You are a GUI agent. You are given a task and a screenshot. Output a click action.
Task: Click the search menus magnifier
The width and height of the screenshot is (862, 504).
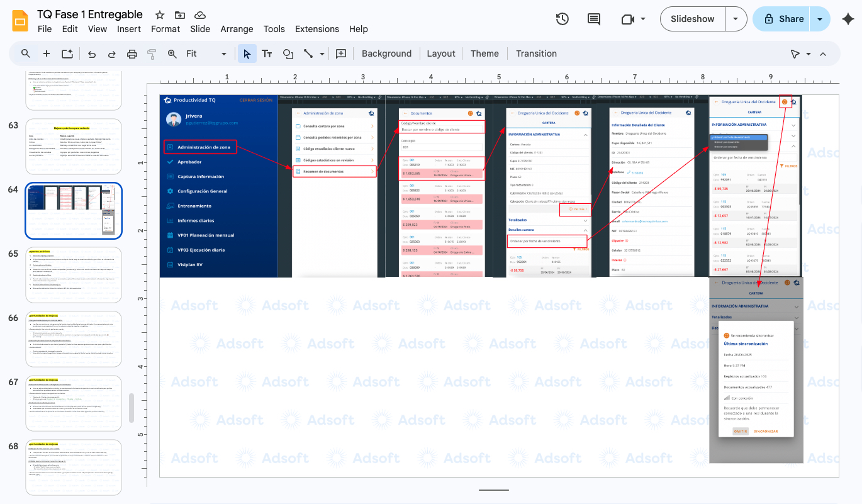click(26, 53)
